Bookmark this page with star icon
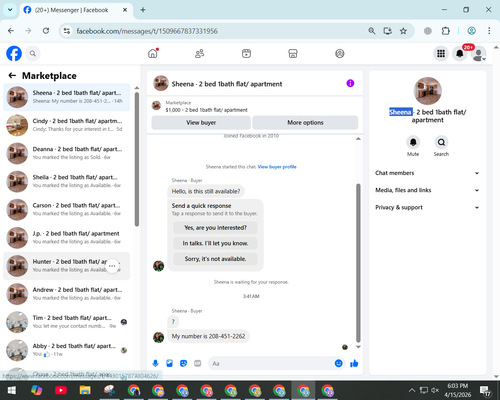 coord(403,31)
